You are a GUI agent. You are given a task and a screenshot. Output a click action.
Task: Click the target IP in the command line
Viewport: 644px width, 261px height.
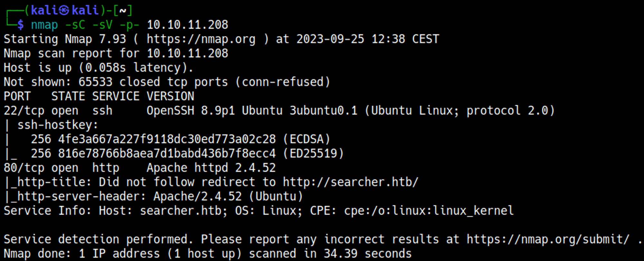[x=187, y=25]
